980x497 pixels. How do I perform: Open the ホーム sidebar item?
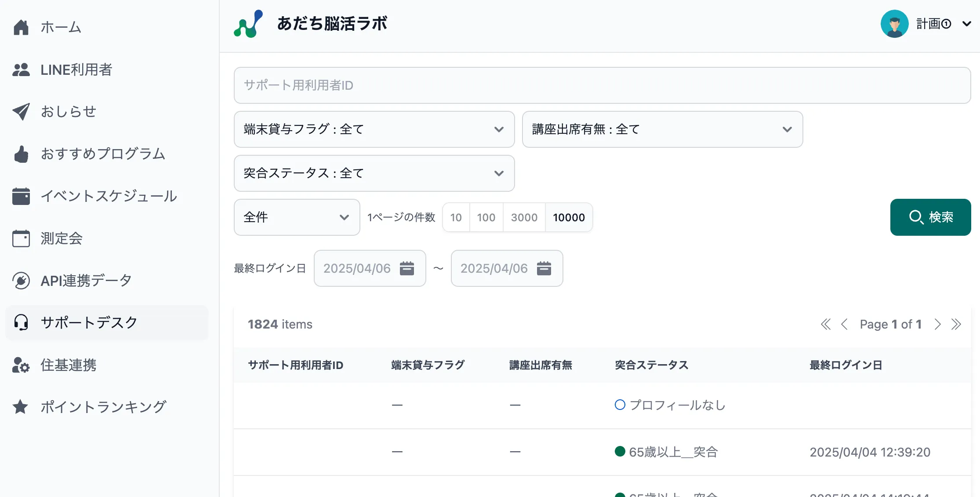click(61, 27)
